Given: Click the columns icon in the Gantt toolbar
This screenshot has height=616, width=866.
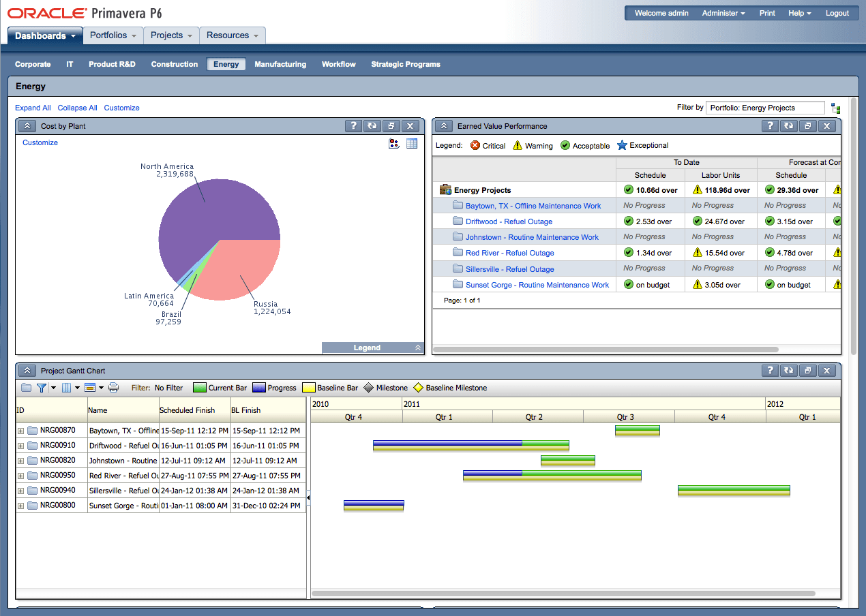Looking at the screenshot, I should pos(66,387).
